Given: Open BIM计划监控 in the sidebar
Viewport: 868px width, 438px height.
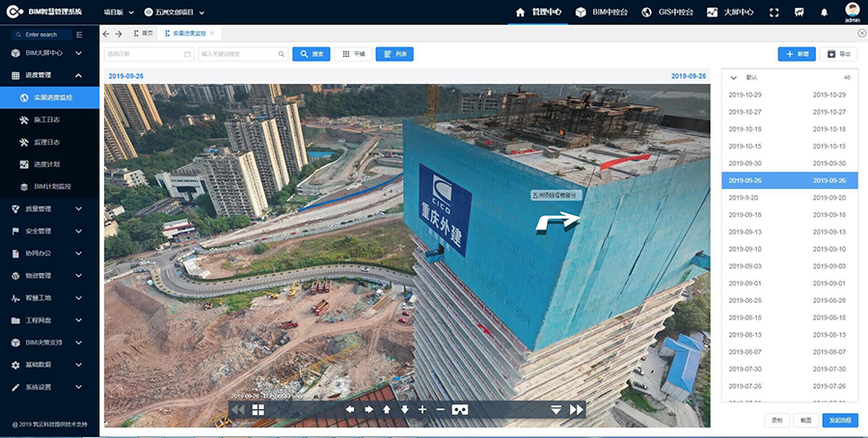Looking at the screenshot, I should click(x=49, y=186).
